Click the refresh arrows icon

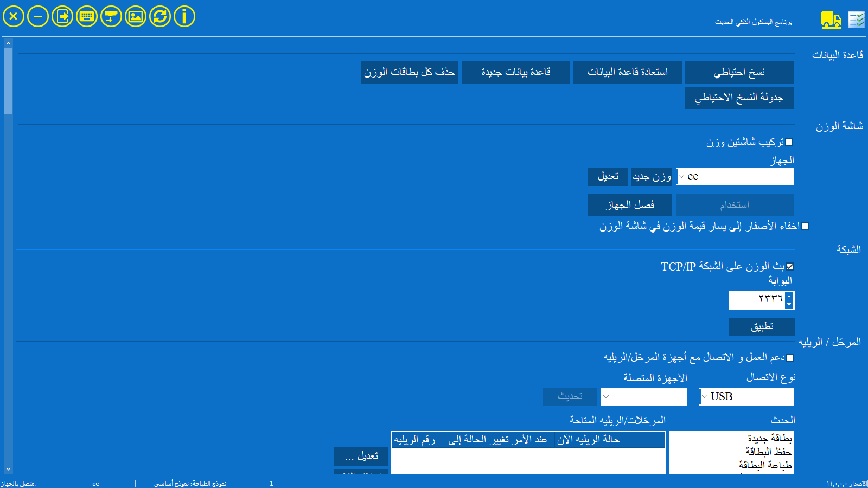click(160, 16)
